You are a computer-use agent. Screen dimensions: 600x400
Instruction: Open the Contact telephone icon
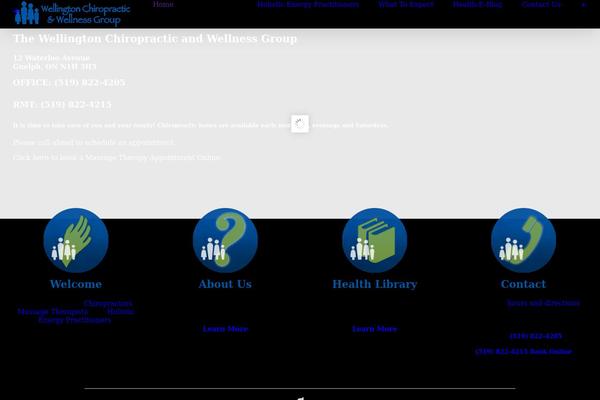[523, 240]
